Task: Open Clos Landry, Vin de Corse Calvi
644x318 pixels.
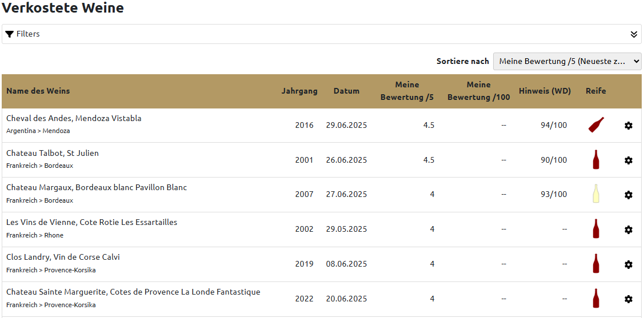Action: 63,257
